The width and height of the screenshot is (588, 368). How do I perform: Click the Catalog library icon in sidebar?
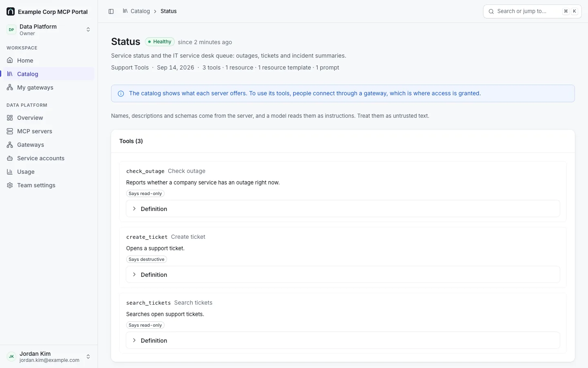pyautogui.click(x=10, y=74)
